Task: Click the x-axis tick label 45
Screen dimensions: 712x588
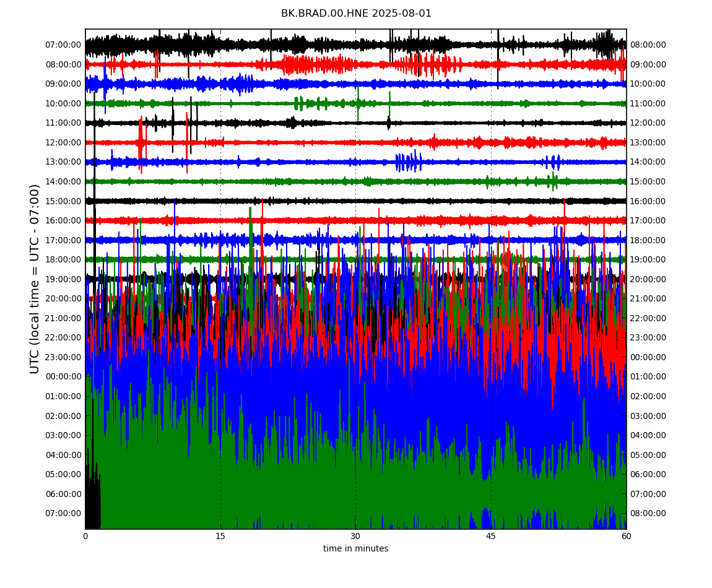Action: (491, 536)
